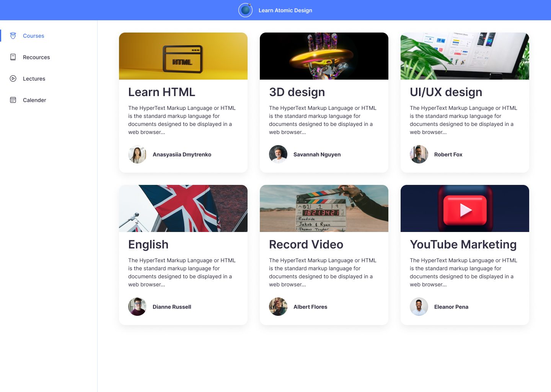551x392 pixels.
Task: Click Robert Fox's avatar picture
Action: click(x=419, y=154)
